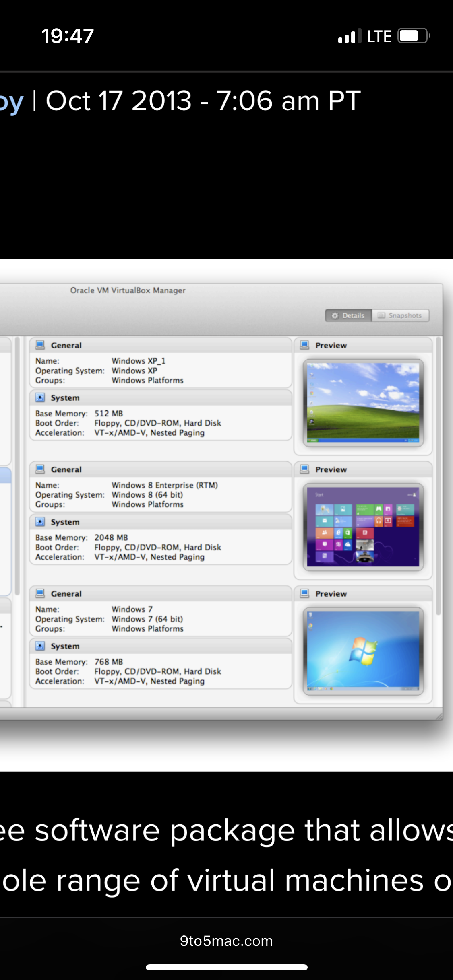Tap the battery indicator in status bar
The width and height of the screenshot is (453, 980).
pyautogui.click(x=414, y=36)
